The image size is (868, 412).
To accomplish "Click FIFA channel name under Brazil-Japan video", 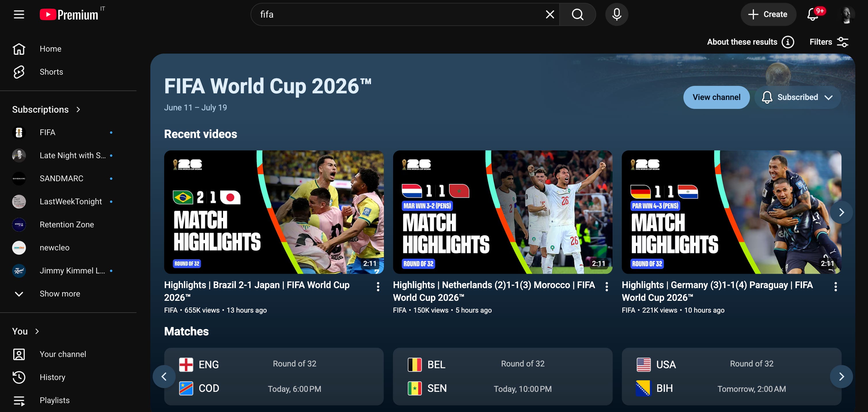I will (x=171, y=310).
